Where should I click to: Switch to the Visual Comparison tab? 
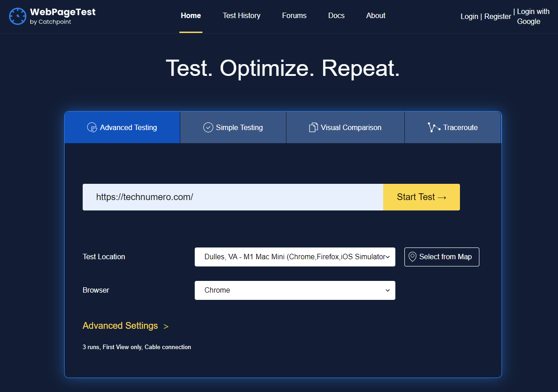point(345,127)
